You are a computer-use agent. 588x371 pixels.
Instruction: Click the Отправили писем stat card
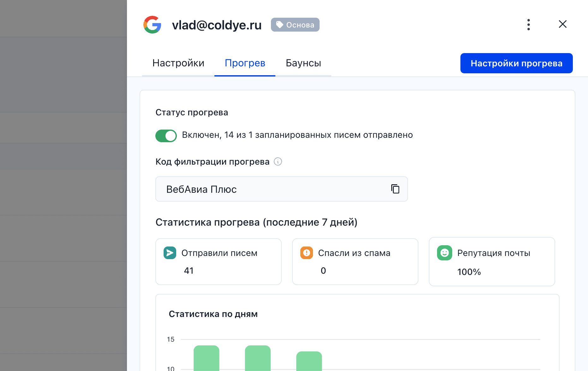218,262
